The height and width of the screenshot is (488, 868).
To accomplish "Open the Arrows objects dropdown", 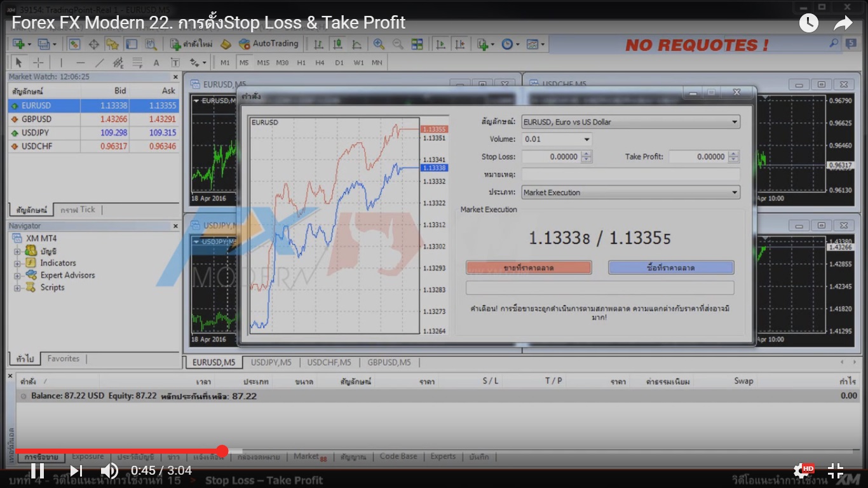I will pos(198,62).
